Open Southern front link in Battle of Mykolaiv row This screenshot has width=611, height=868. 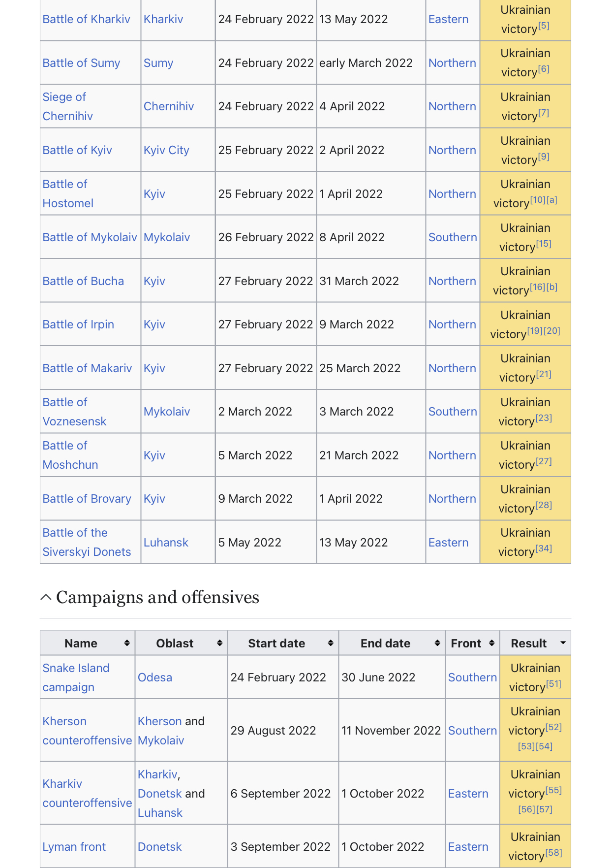click(453, 237)
